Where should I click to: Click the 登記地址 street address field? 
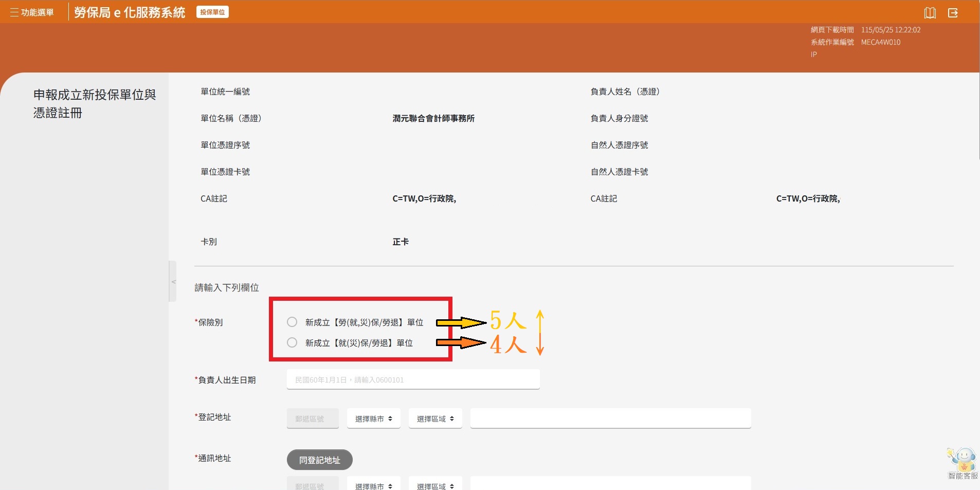(610, 419)
